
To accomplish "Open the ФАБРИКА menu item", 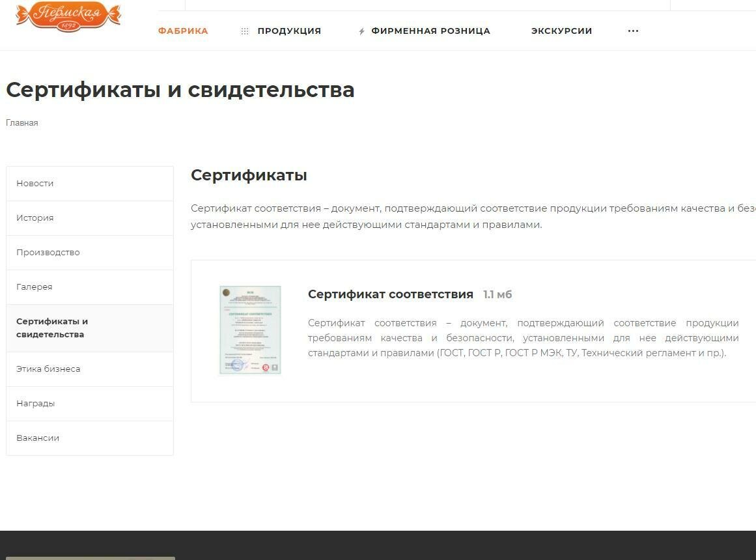I will [x=183, y=31].
